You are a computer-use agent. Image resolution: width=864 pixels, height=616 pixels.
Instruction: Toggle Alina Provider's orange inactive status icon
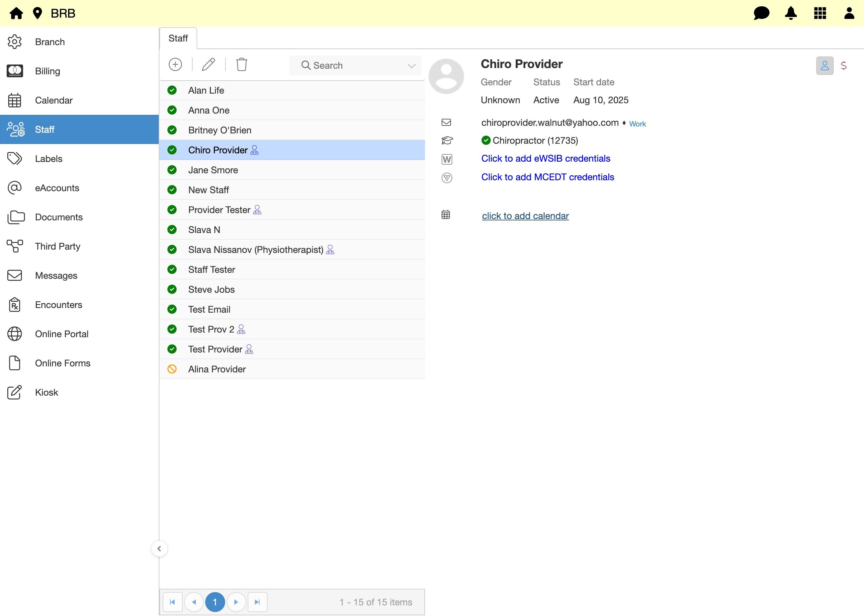click(x=172, y=369)
